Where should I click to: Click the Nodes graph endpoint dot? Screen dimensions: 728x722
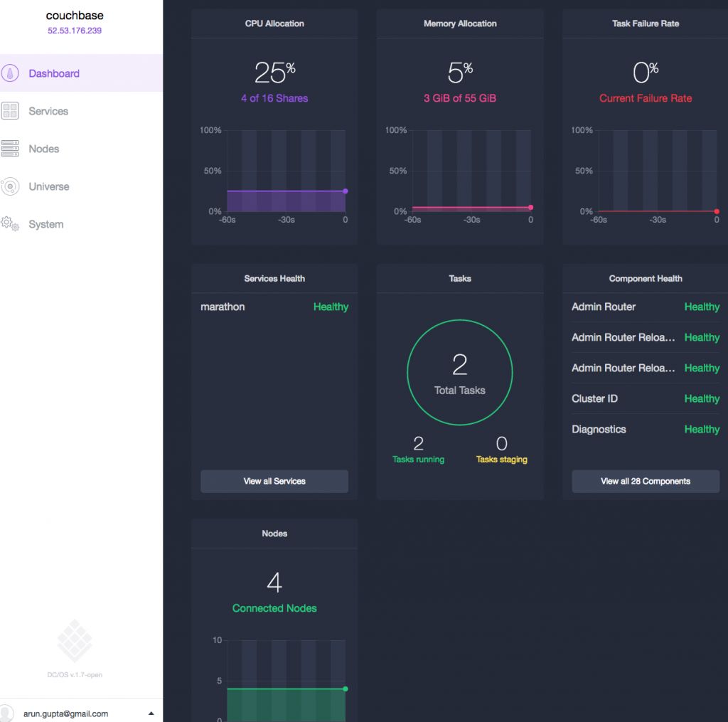coord(346,689)
